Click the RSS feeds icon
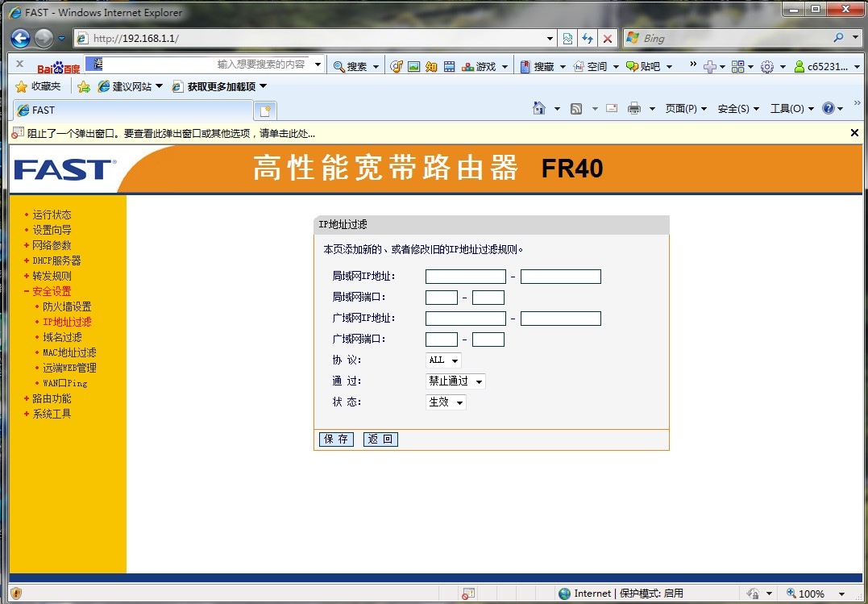Image resolution: width=868 pixels, height=604 pixels. pyautogui.click(x=576, y=109)
